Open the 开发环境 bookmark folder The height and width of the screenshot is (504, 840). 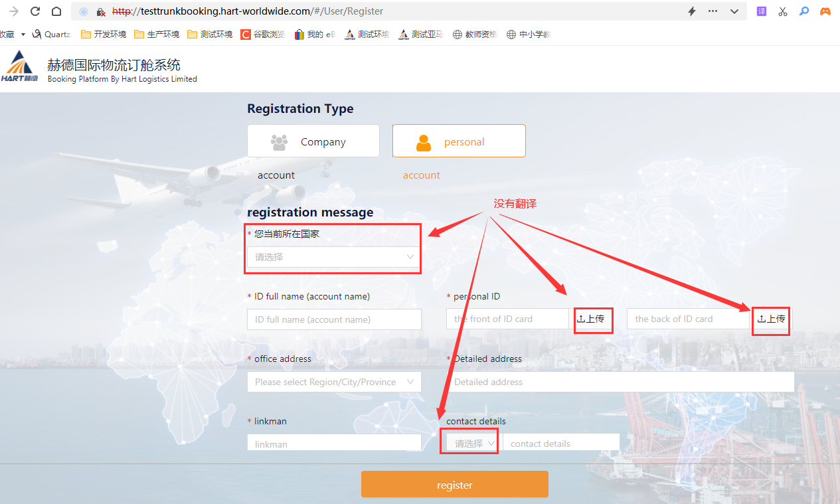(x=103, y=35)
